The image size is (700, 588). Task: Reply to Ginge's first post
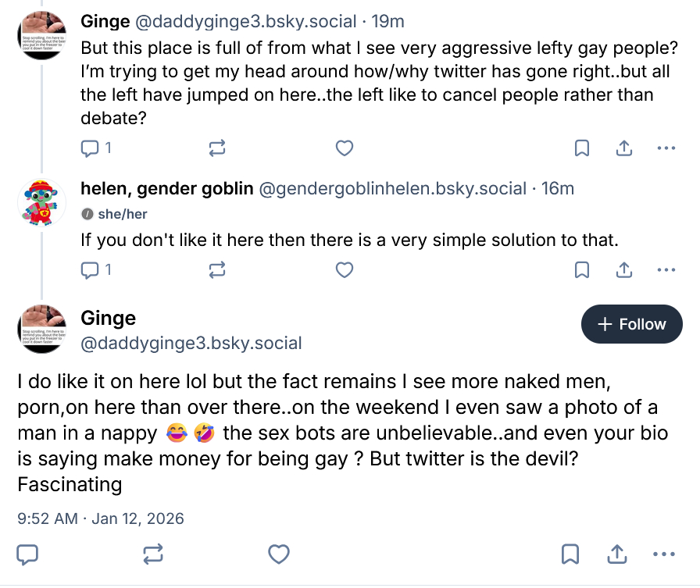[91, 148]
